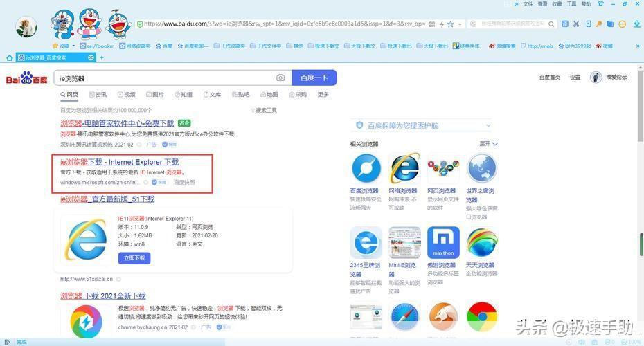
Task: Switch to the 采购 search tab
Action: pyautogui.click(x=298, y=94)
